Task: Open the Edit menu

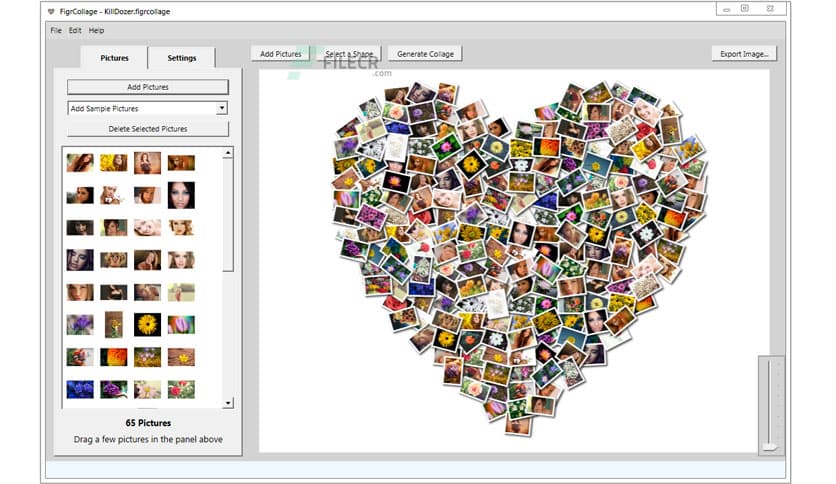Action: [75, 30]
